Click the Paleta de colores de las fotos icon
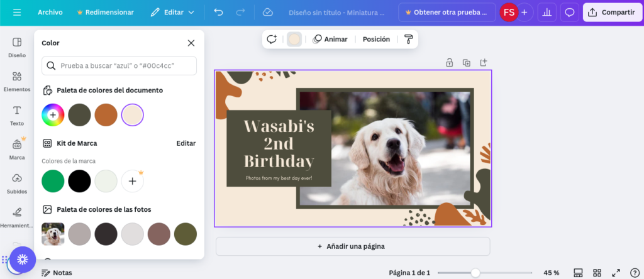Image resolution: width=644 pixels, height=279 pixels. pyautogui.click(x=47, y=210)
